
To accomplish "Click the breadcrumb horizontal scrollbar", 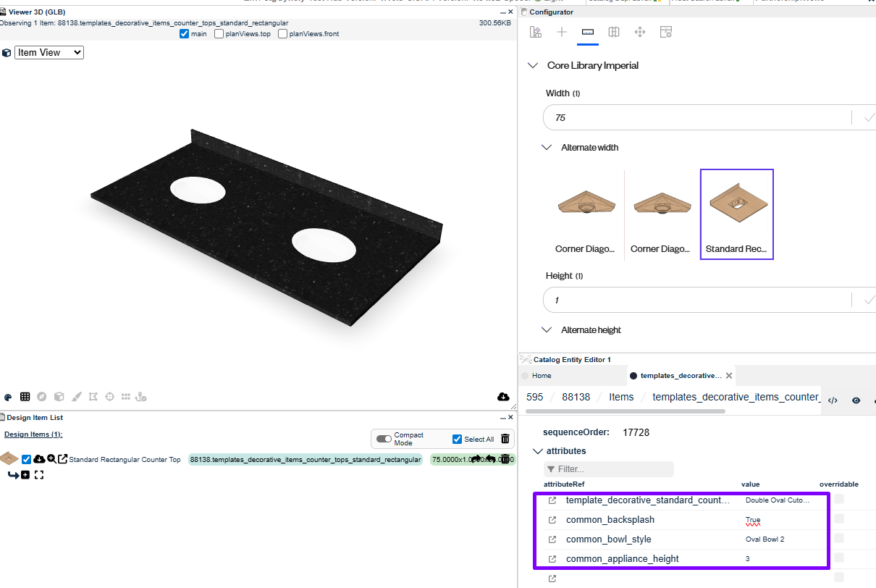I will [626, 411].
